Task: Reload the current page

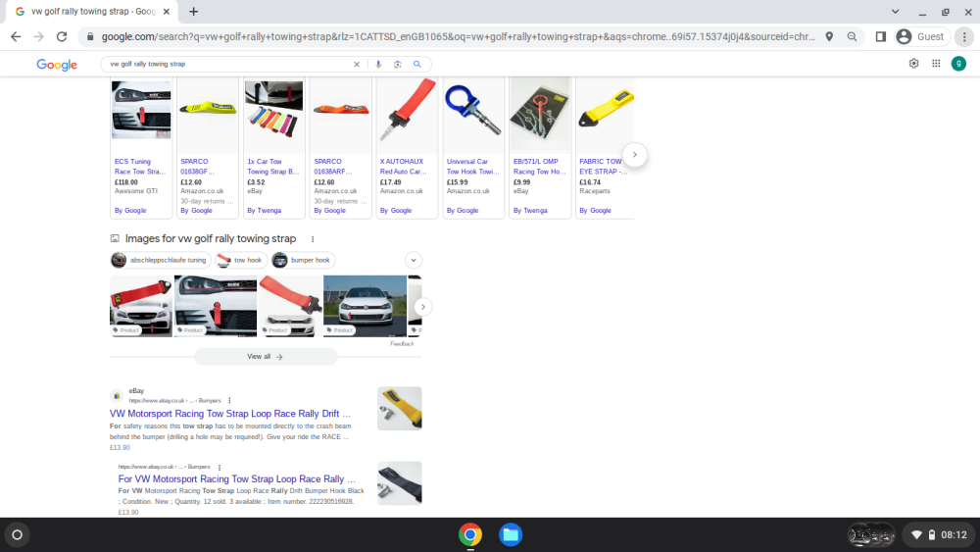Action: (62, 37)
